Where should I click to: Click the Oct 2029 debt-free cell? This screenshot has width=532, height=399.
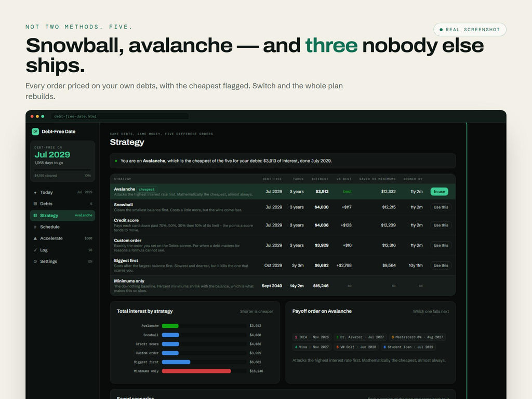(x=273, y=265)
